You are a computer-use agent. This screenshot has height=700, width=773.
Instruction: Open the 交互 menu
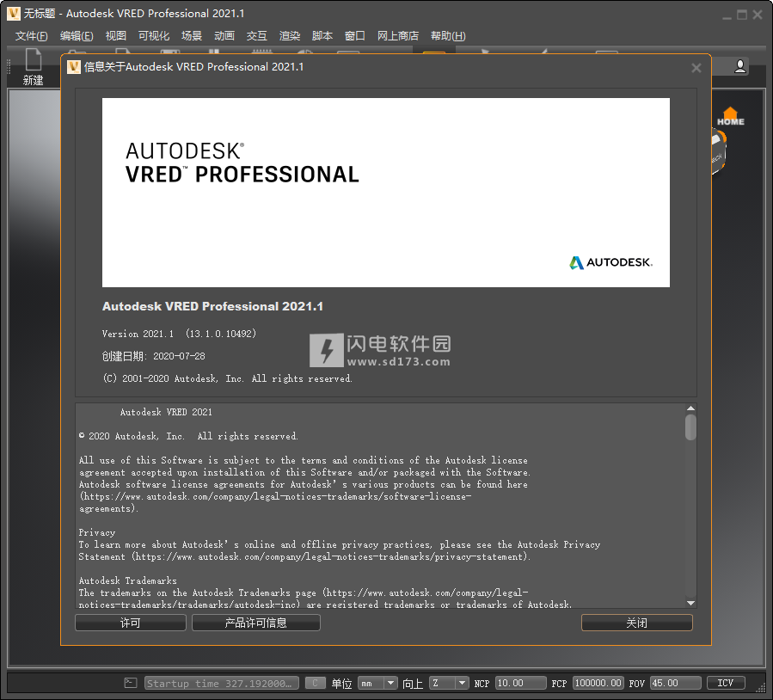[257, 36]
